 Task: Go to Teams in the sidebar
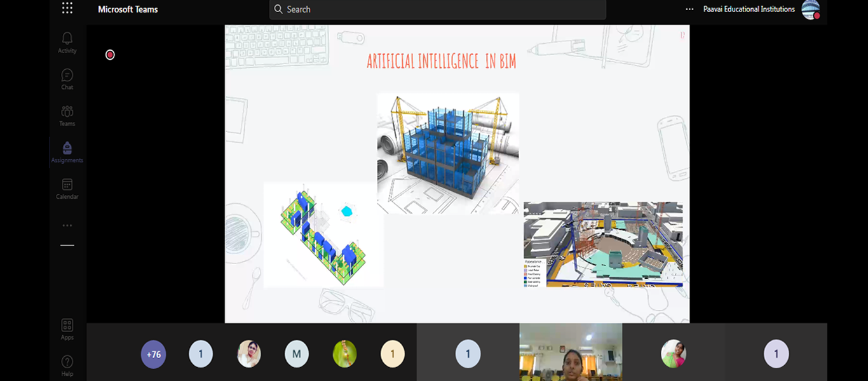(67, 116)
